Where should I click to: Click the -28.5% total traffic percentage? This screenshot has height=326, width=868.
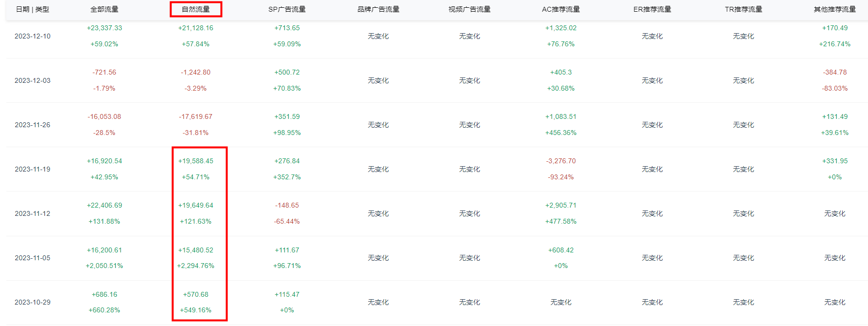(x=104, y=133)
